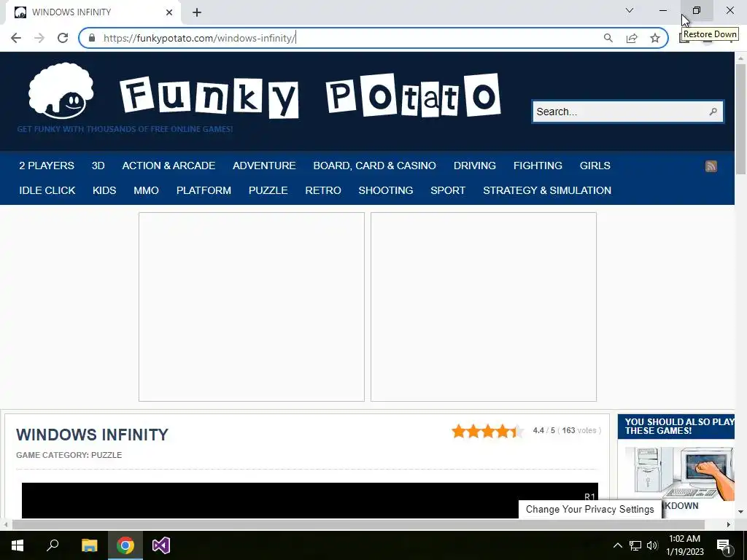Viewport: 747px width, 560px height.
Task: Click the restore down window button
Action: pyautogui.click(x=697, y=10)
